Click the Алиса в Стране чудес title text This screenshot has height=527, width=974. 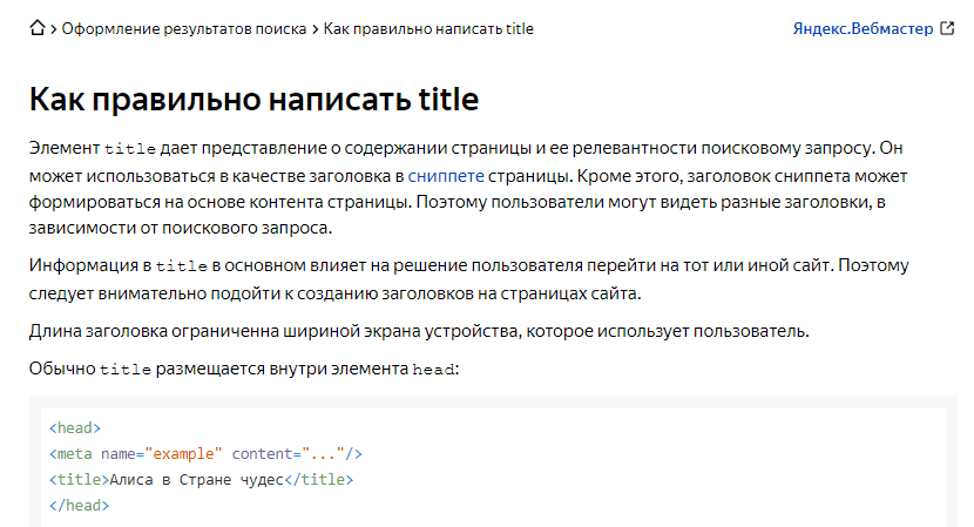pos(197,480)
